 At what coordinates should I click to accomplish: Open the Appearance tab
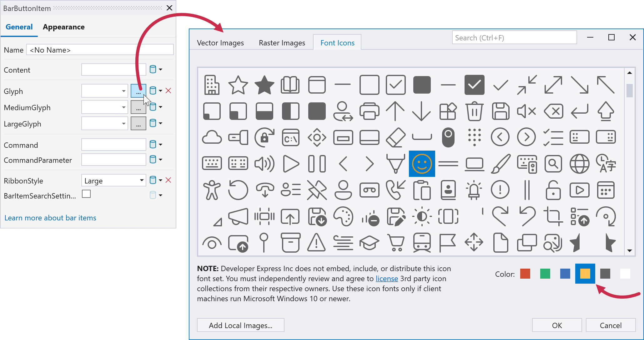[x=63, y=27]
